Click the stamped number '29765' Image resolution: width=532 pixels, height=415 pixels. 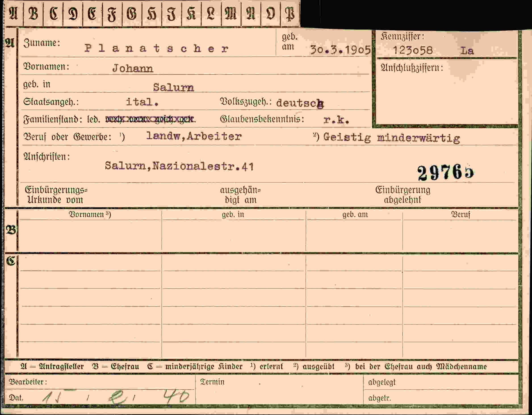tap(446, 173)
